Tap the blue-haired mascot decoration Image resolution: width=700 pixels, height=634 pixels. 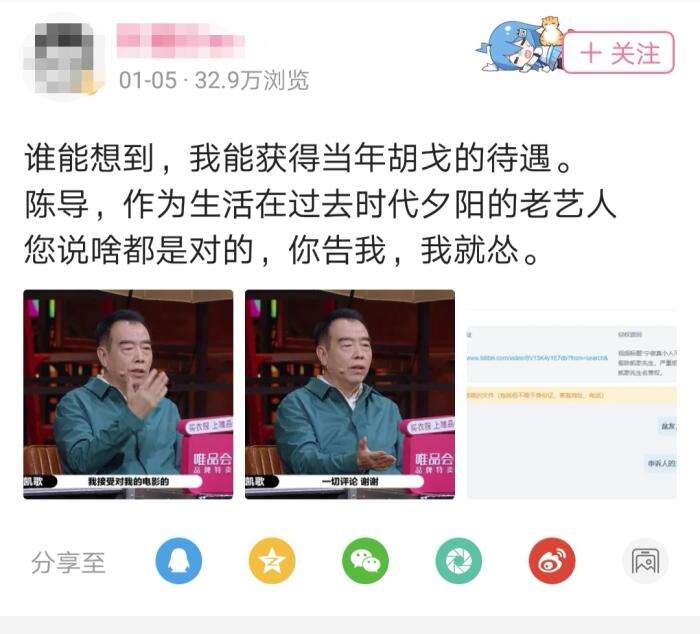click(520, 45)
